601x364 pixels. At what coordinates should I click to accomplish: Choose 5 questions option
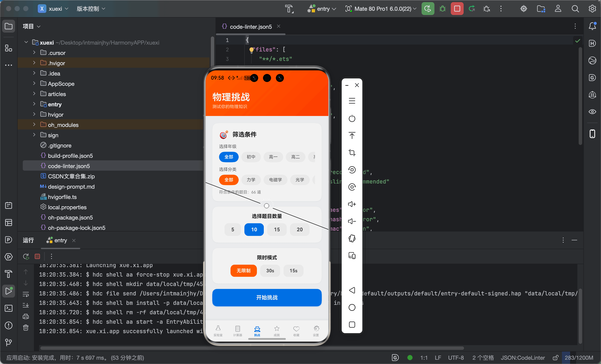pos(232,230)
